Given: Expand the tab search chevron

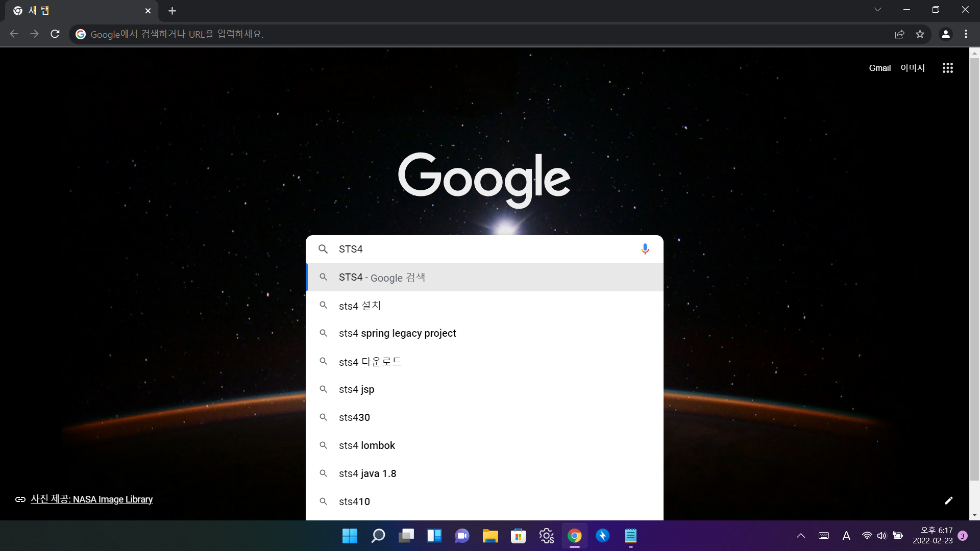Looking at the screenshot, I should click(x=877, y=10).
